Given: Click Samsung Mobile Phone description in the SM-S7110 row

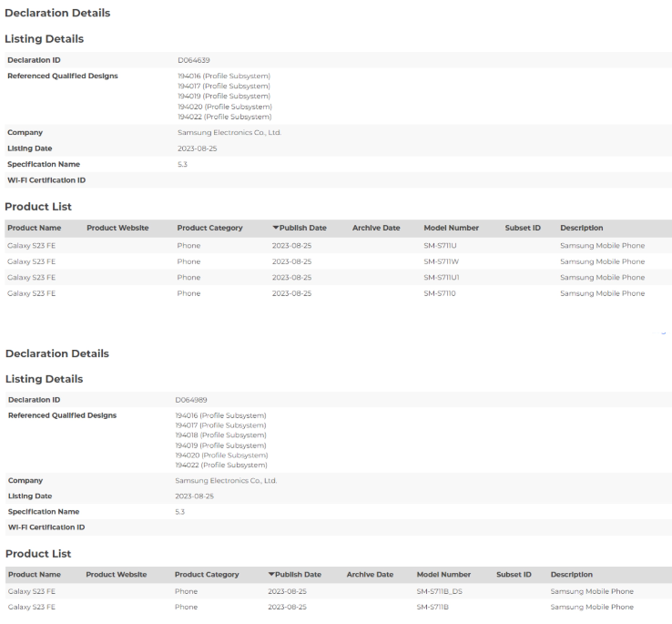Looking at the screenshot, I should coord(602,293).
